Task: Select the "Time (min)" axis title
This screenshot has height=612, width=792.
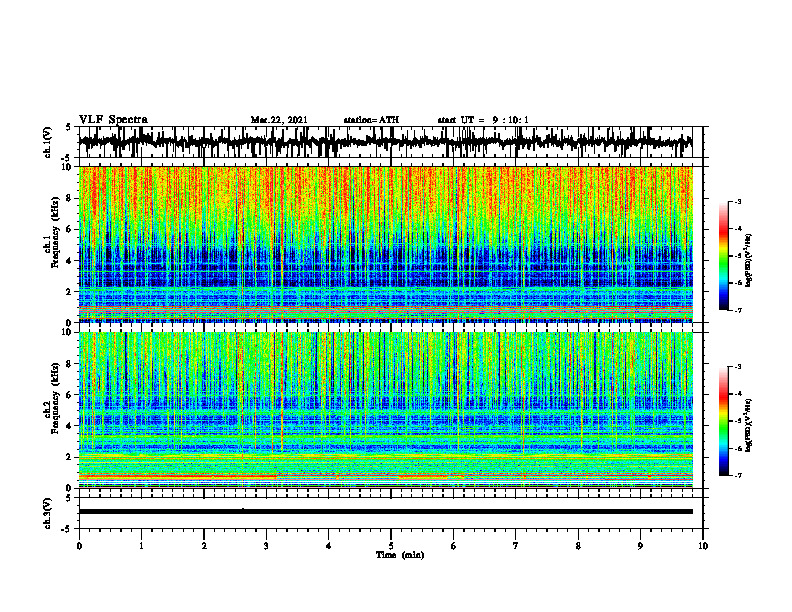Action: tap(400, 555)
